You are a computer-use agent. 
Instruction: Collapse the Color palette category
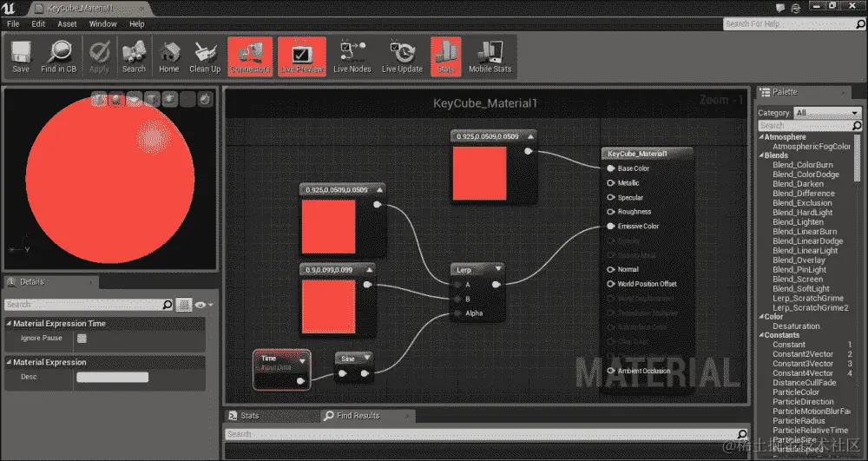(762, 317)
